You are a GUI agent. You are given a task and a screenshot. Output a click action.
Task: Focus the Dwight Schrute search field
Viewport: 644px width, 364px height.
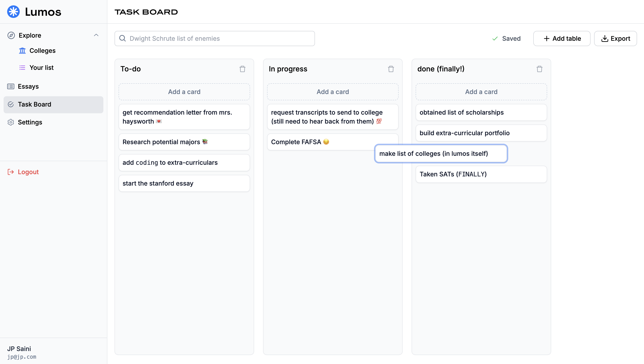point(215,39)
